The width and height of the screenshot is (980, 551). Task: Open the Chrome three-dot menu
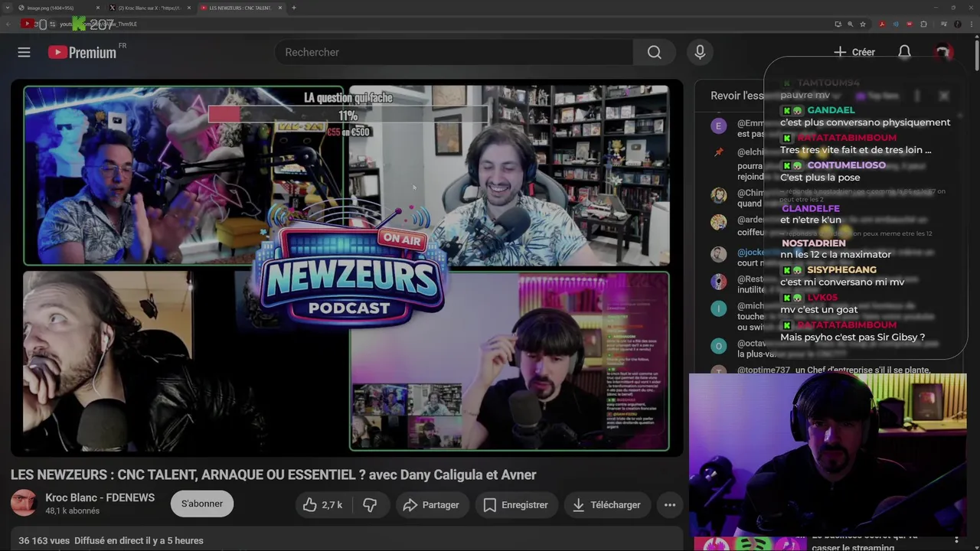(970, 24)
